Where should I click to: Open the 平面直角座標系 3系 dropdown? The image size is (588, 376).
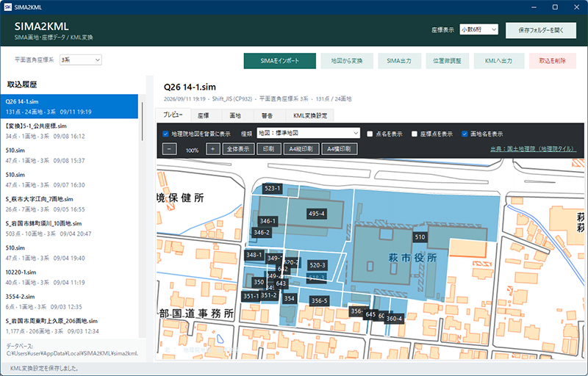[x=81, y=60]
